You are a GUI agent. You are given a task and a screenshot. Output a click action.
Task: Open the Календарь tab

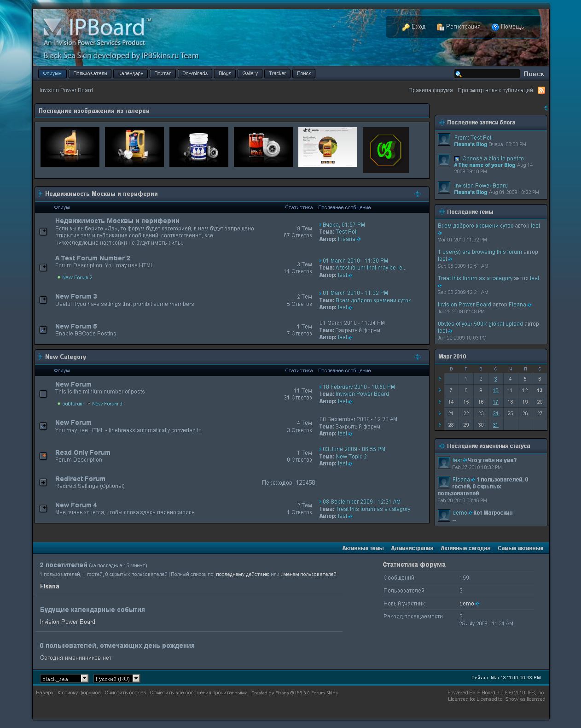click(x=131, y=74)
